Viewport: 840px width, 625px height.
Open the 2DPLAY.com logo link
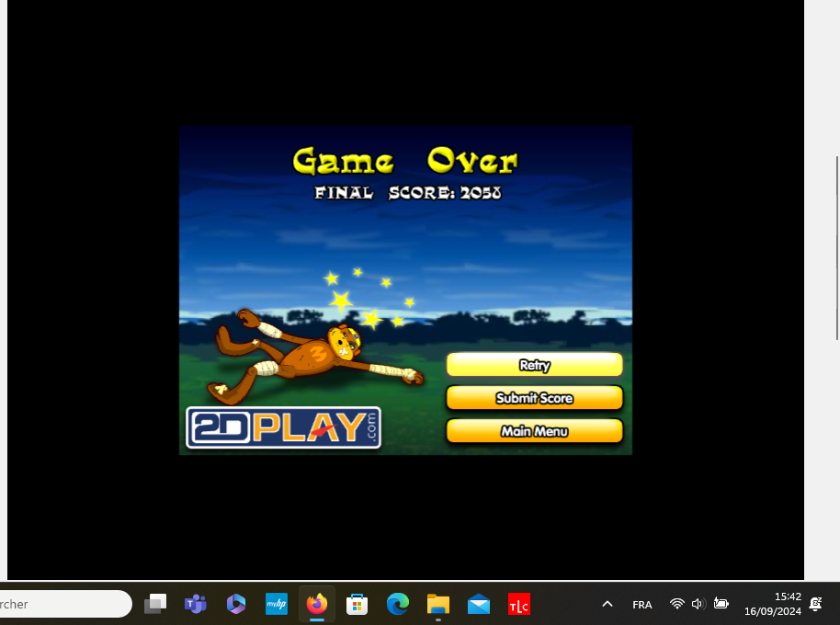pos(283,427)
